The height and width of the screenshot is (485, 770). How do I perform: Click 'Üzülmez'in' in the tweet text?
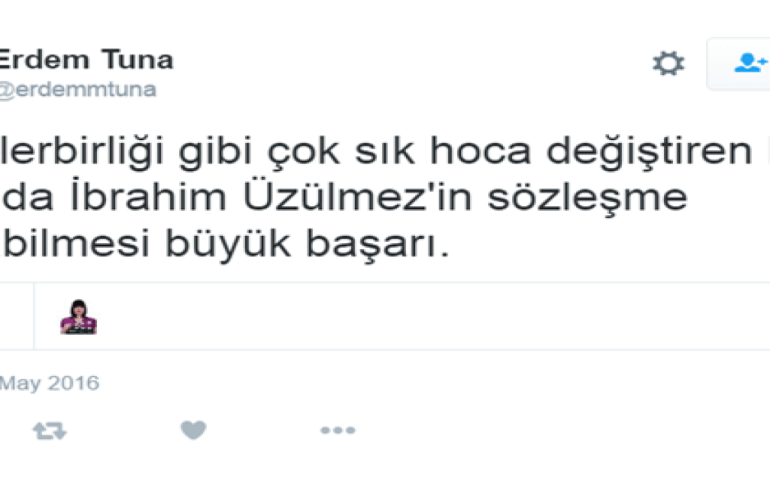(x=358, y=197)
